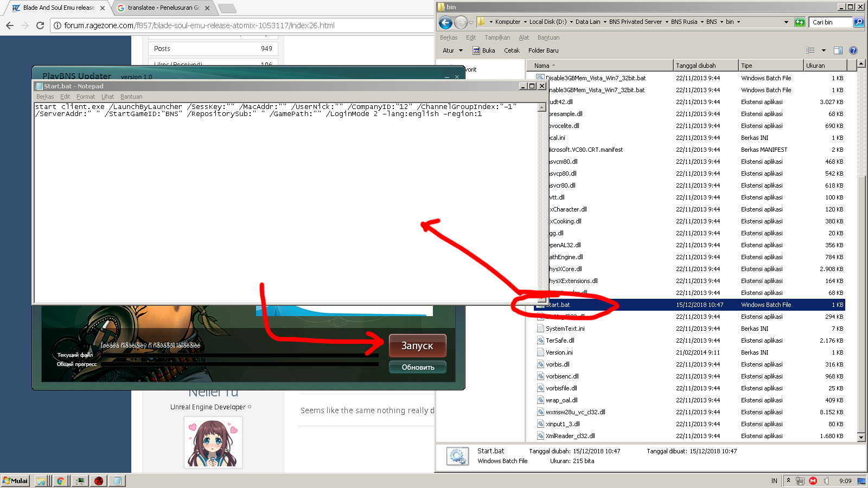Select 'BNS Rusia' in Explorer breadcrumb
Image resolution: width=868 pixels, height=488 pixels.
pyautogui.click(x=684, y=22)
